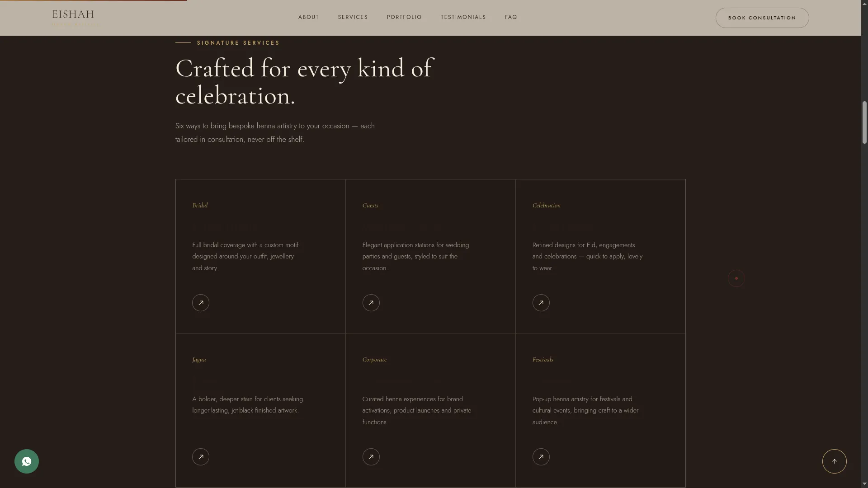Open the Festivals service arrow icon
Screen dimensions: 868x488
point(541,457)
